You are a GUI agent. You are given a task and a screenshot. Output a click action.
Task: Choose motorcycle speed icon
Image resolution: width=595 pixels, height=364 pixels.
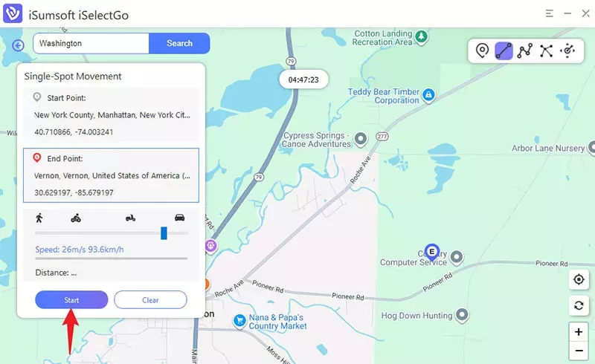(131, 218)
